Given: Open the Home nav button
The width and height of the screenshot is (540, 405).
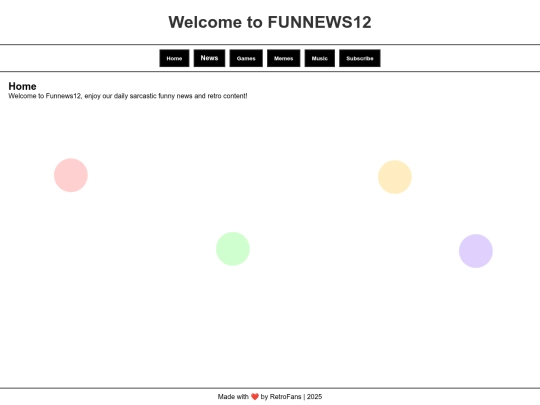Looking at the screenshot, I should 174,58.
